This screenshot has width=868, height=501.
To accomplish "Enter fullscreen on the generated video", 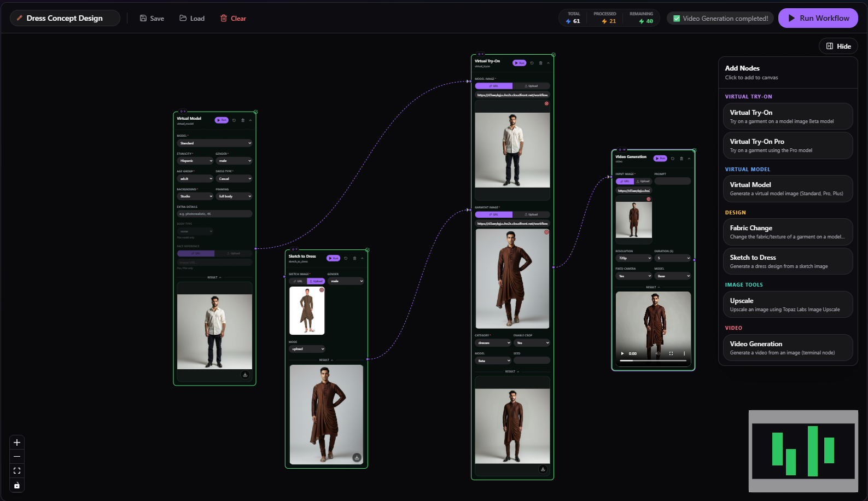I will (671, 353).
